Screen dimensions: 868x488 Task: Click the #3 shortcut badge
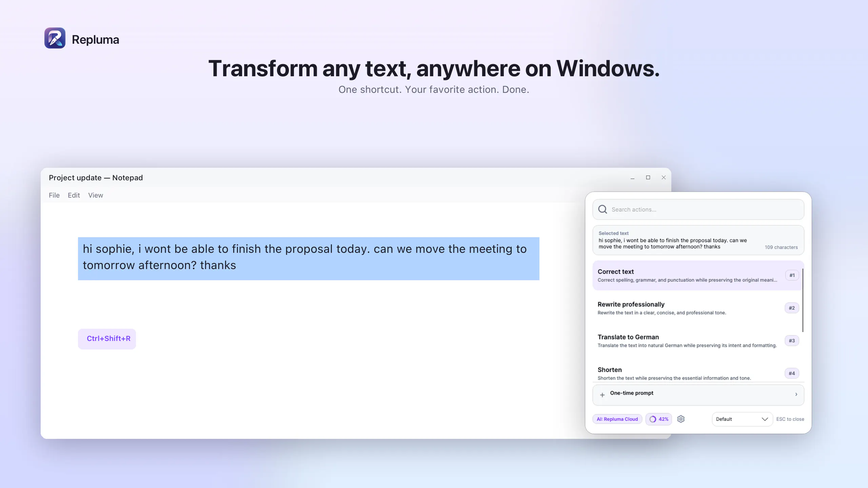pos(792,341)
